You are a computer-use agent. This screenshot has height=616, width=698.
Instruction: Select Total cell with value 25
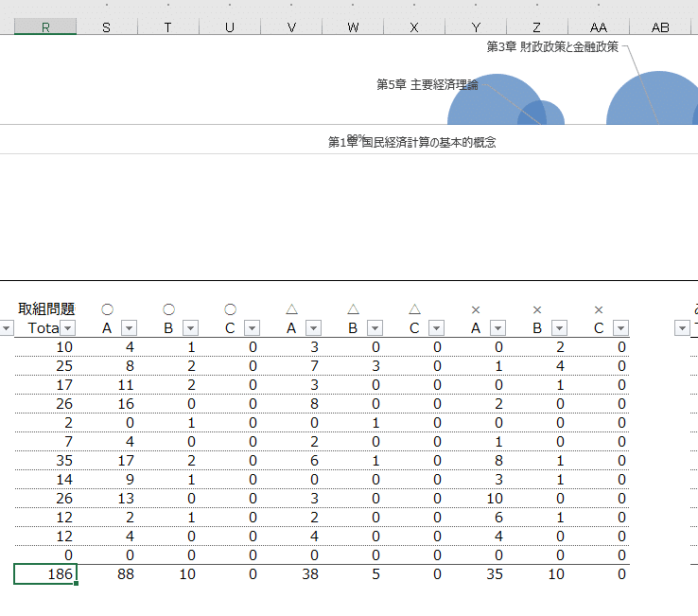(x=45, y=365)
